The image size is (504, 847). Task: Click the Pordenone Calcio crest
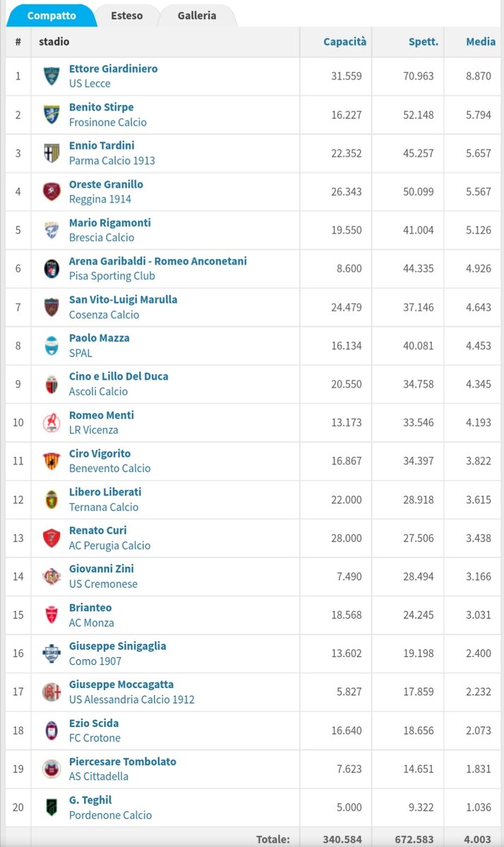(52, 807)
